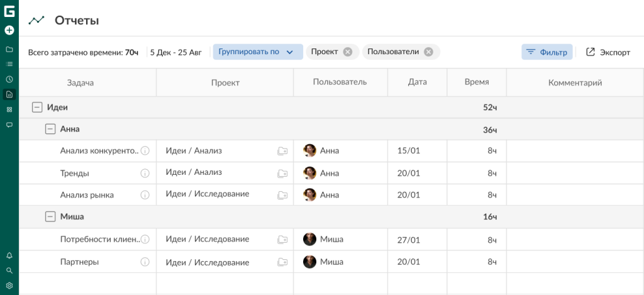Open the chat comments icon in sidebar
The width and height of the screenshot is (644, 295).
9,125
